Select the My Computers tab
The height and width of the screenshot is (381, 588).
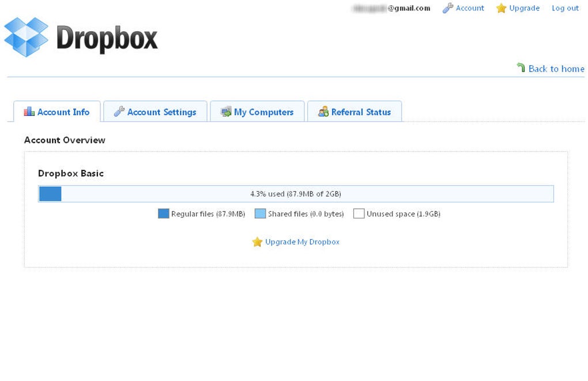coord(257,111)
